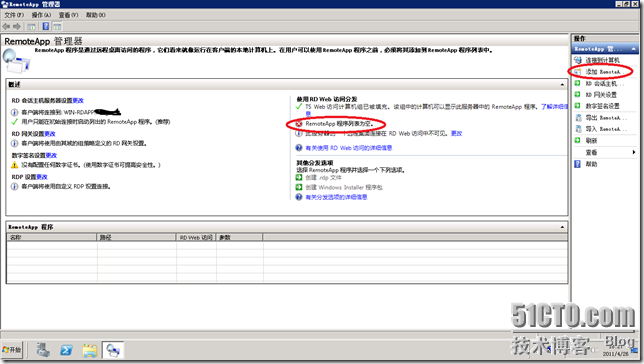
Task: Collapse the 概述 overview section
Action: (x=562, y=85)
